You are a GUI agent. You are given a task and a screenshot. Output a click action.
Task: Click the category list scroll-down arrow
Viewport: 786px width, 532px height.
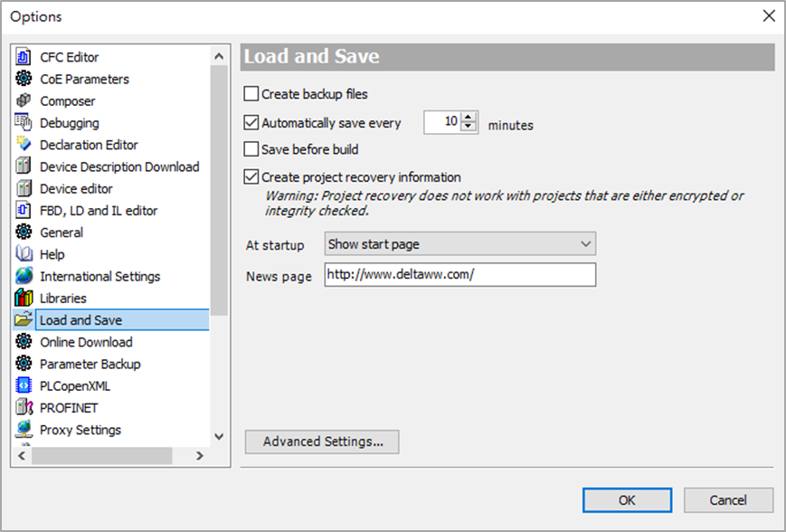coord(219,437)
